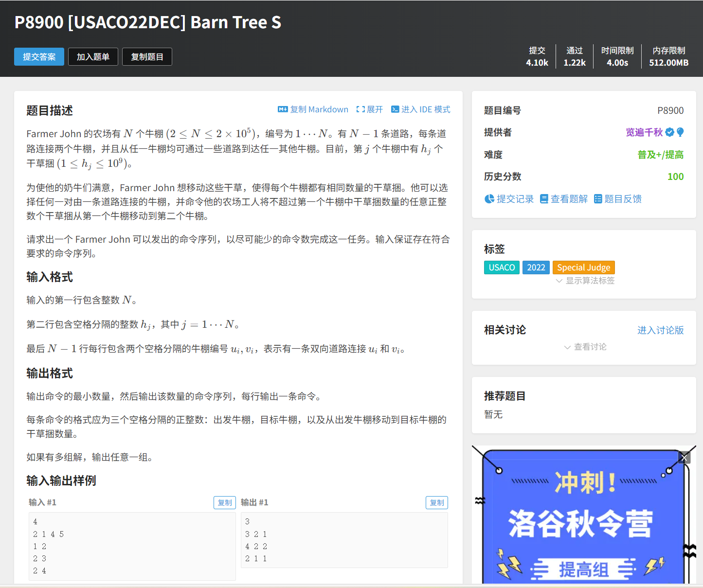Copy sample output #1 with 复制
Image resolution: width=703 pixels, height=588 pixels.
437,502
